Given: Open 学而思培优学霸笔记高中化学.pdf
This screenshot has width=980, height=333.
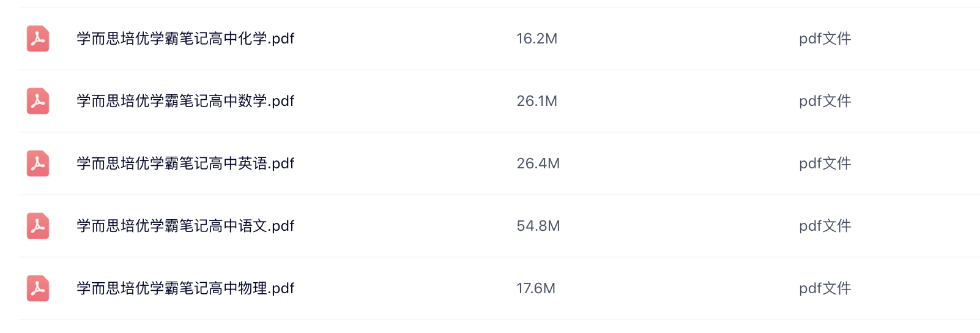Looking at the screenshot, I should [x=185, y=39].
